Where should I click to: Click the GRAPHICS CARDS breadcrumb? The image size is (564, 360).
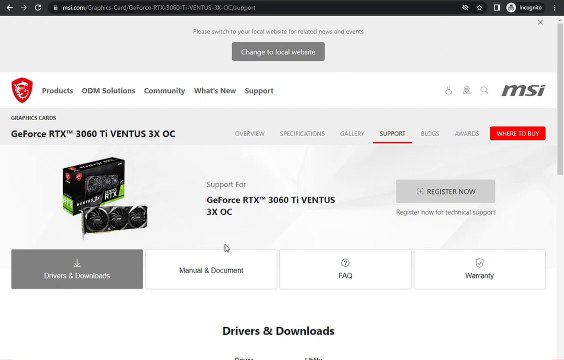33,118
